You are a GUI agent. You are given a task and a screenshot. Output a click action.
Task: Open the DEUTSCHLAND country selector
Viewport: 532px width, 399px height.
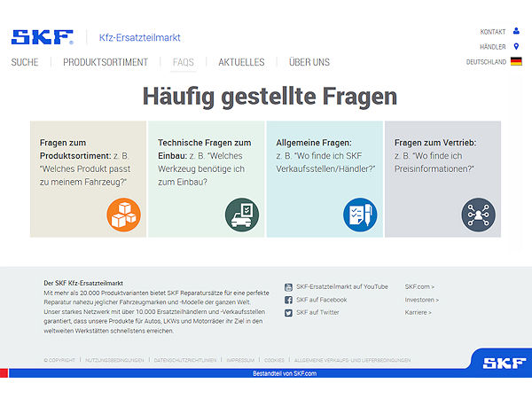(486, 62)
